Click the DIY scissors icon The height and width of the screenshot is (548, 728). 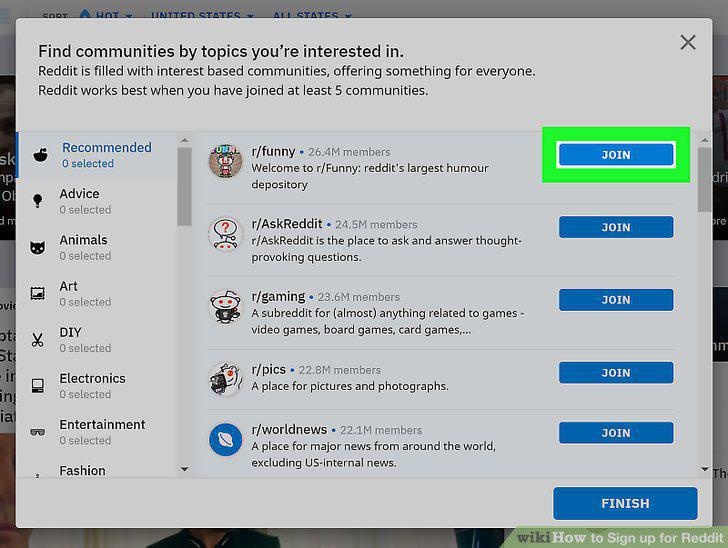[38, 339]
